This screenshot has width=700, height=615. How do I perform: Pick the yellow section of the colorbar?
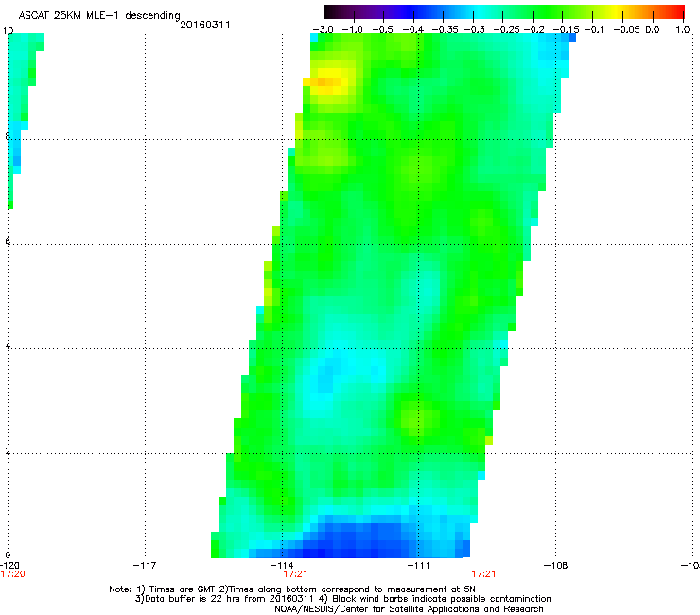tap(619, 11)
